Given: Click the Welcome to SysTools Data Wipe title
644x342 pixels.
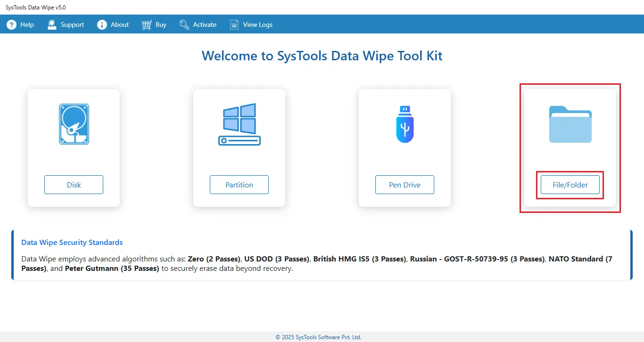Looking at the screenshot, I should [x=322, y=56].
